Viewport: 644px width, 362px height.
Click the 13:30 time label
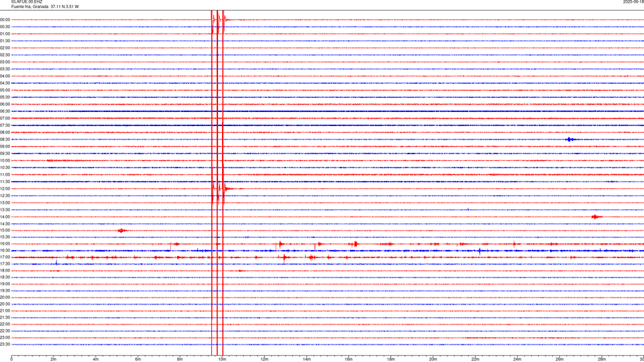[x=5, y=210]
